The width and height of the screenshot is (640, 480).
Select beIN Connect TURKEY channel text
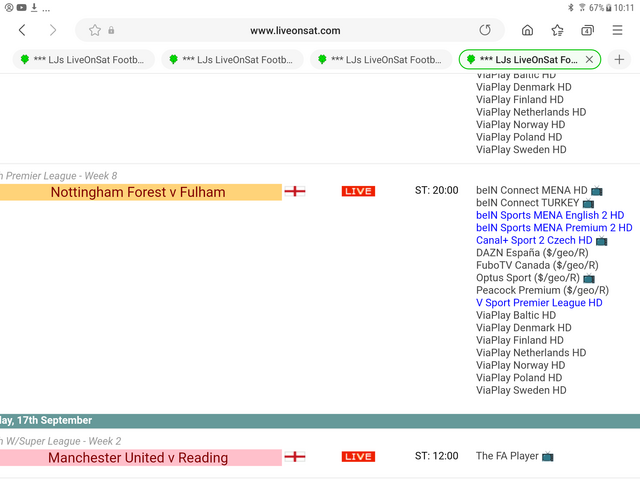(x=527, y=203)
